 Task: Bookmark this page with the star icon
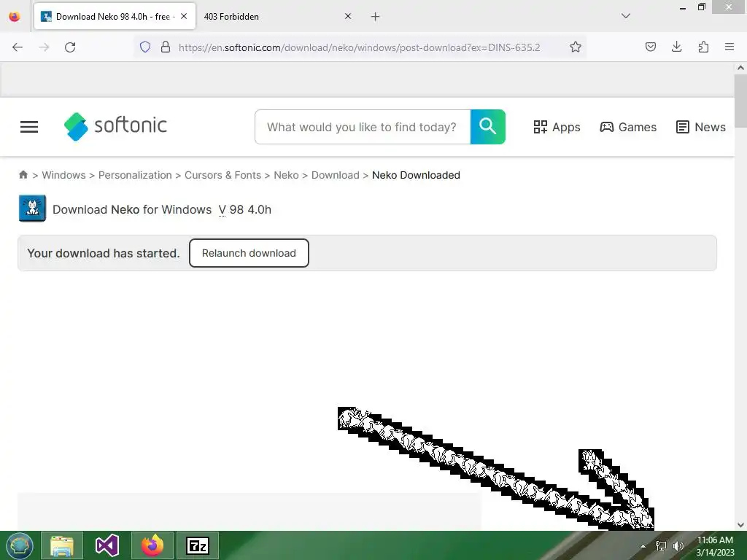click(576, 47)
